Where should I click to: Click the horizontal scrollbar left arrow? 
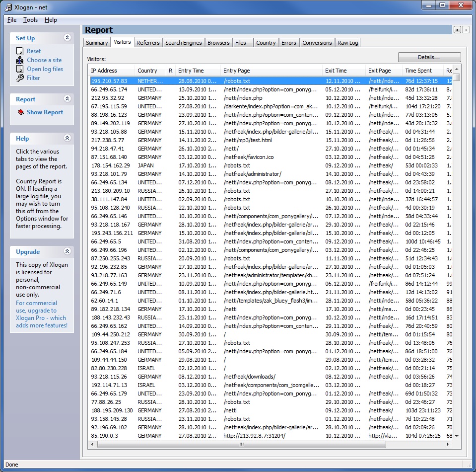pos(93,444)
